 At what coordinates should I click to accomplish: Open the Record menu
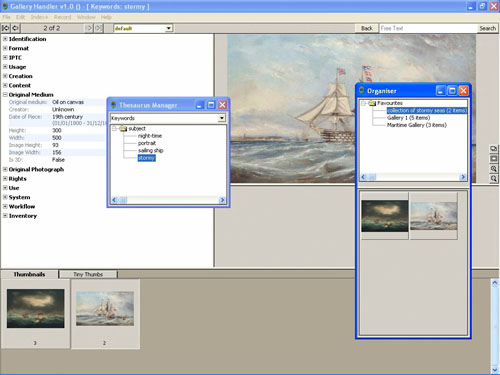pos(62,17)
